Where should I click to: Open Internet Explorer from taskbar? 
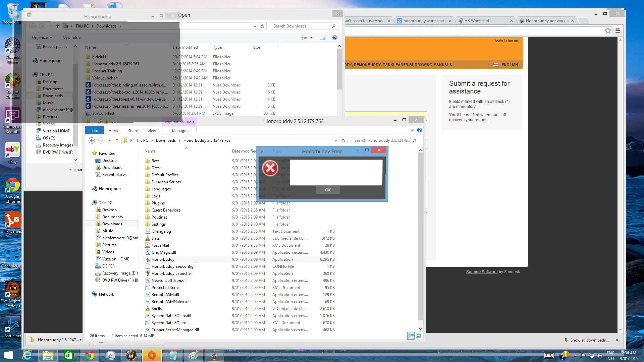pyautogui.click(x=27, y=355)
